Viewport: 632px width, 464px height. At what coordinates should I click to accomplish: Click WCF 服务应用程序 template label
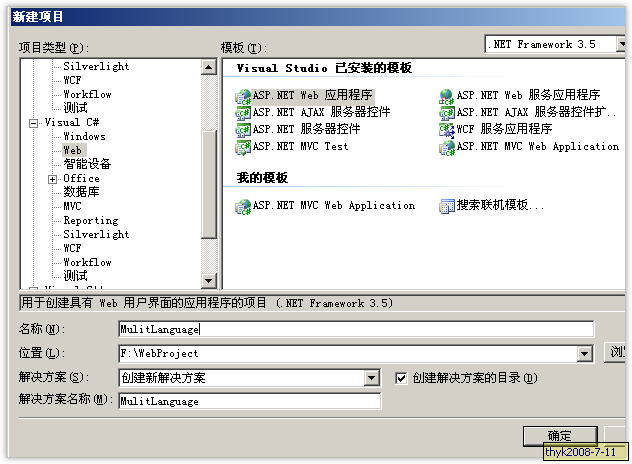pyautogui.click(x=504, y=129)
